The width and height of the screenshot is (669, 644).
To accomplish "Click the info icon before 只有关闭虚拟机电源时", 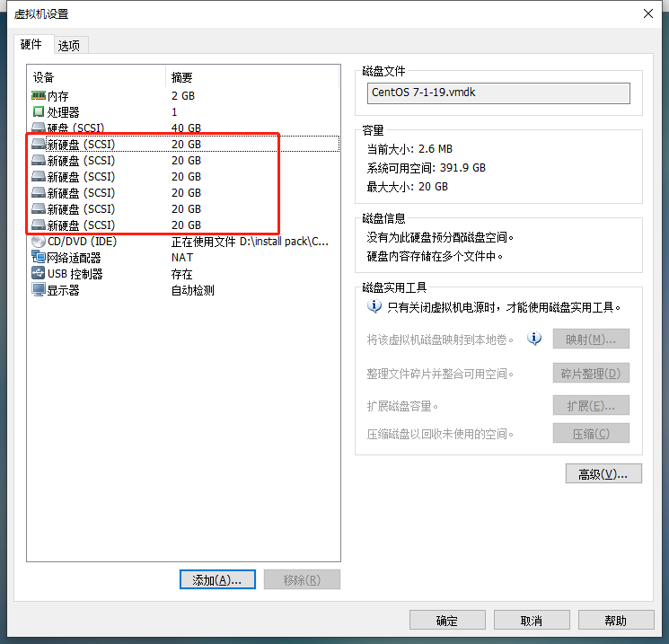I will point(374,306).
